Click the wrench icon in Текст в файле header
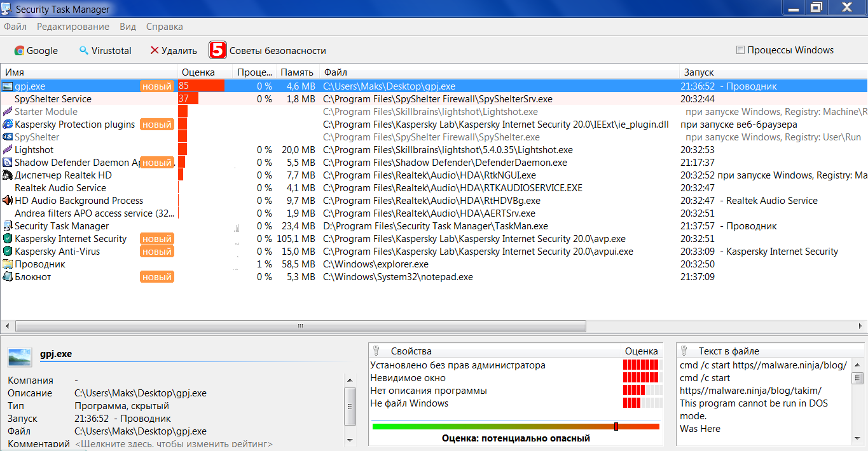Image resolution: width=868 pixels, height=451 pixels. coord(684,351)
